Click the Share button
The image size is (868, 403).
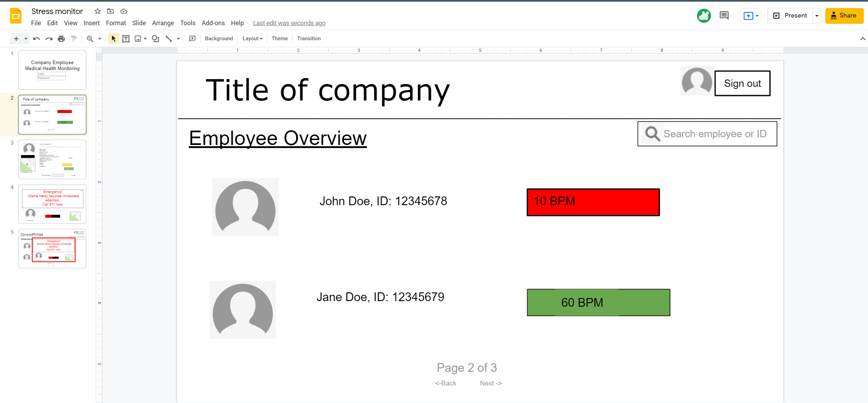pos(844,16)
